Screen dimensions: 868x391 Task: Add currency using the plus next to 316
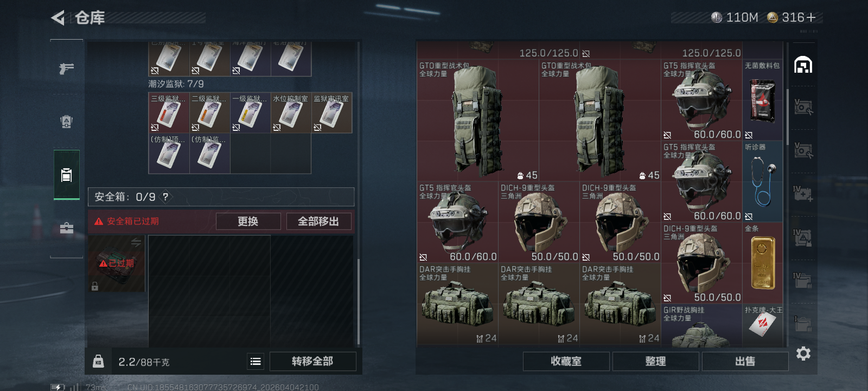point(812,17)
